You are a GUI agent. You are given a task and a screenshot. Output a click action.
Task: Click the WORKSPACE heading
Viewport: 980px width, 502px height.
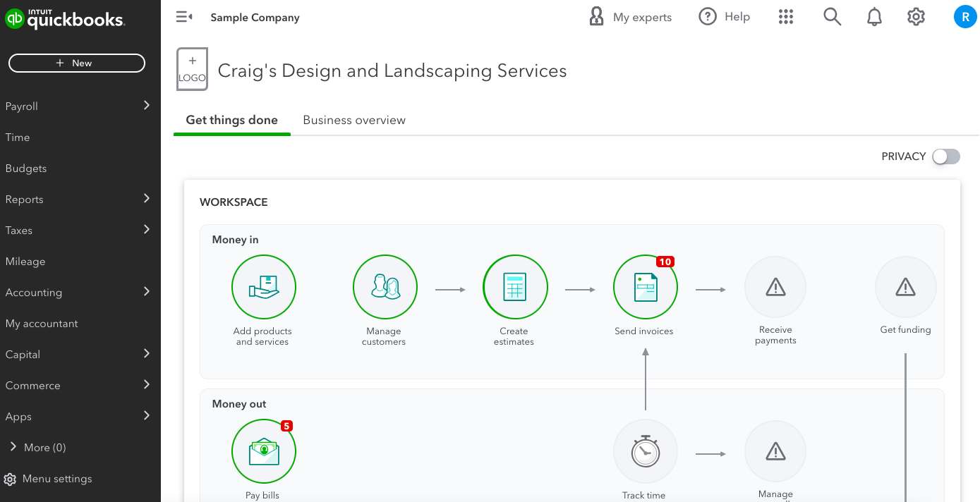[x=234, y=202]
